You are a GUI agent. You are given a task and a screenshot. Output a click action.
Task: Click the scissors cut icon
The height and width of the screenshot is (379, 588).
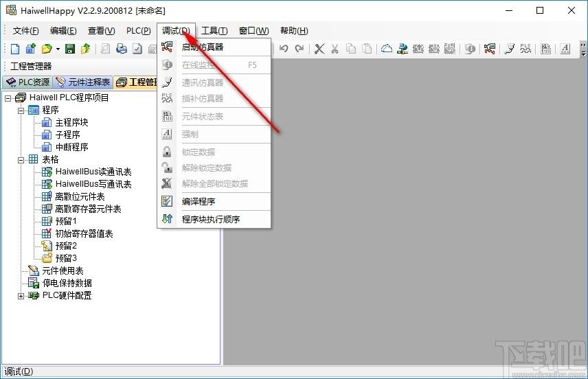[x=335, y=49]
